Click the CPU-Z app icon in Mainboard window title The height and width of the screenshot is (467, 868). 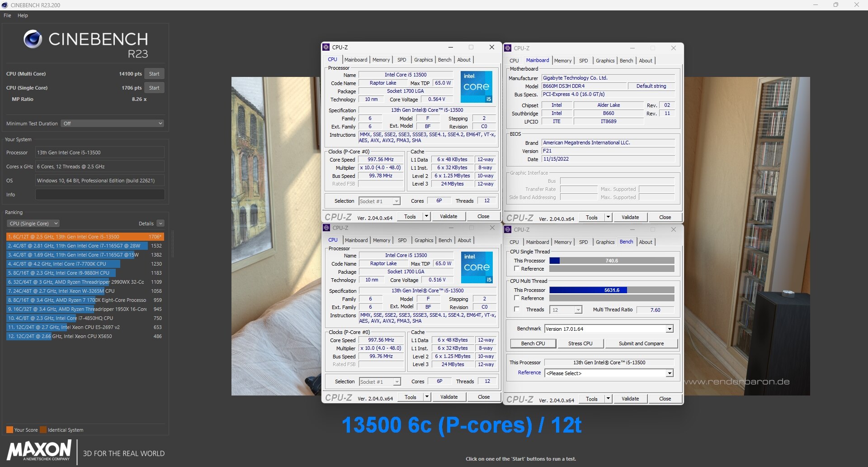pos(508,48)
